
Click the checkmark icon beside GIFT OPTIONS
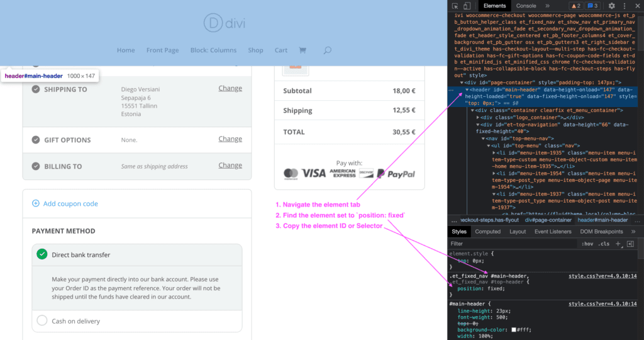pos(36,140)
